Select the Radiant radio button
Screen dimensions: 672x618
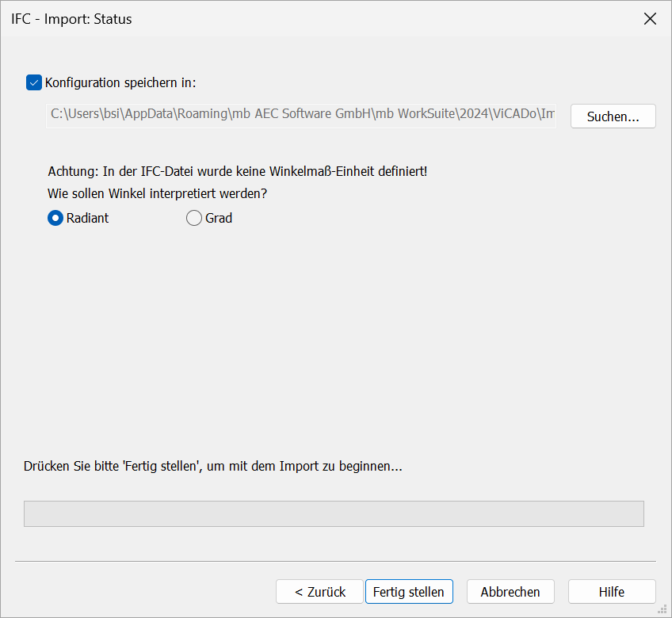[55, 218]
